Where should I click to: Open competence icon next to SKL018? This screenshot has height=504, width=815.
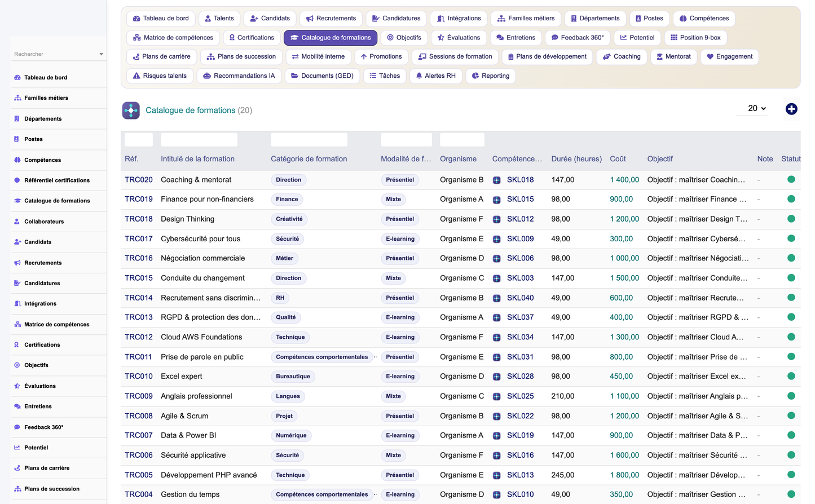pyautogui.click(x=497, y=180)
